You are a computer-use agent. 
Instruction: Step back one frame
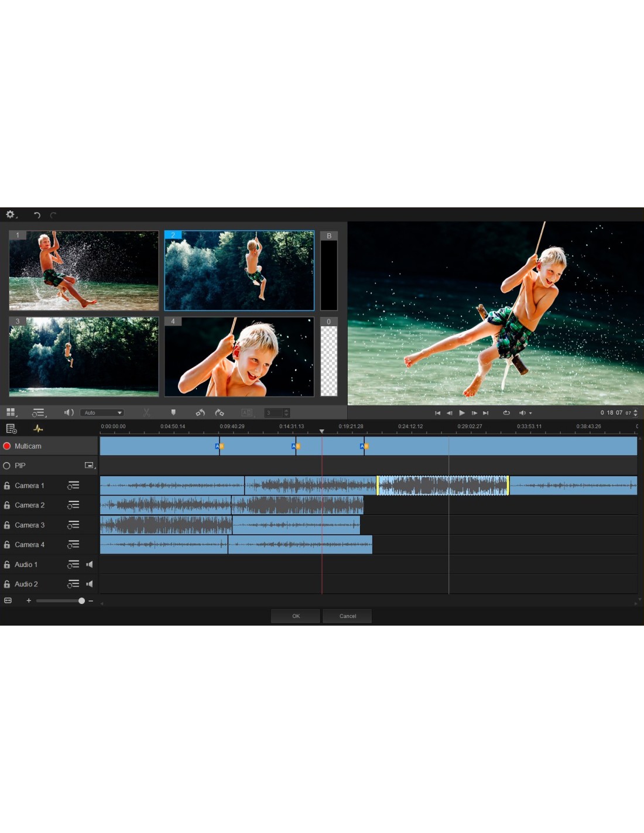pyautogui.click(x=450, y=413)
